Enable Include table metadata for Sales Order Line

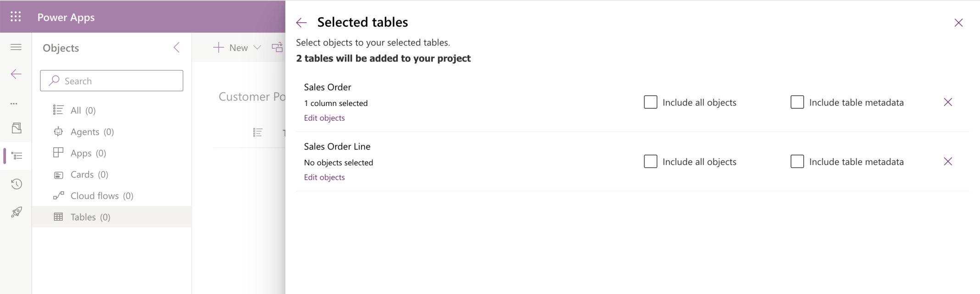[x=797, y=161]
